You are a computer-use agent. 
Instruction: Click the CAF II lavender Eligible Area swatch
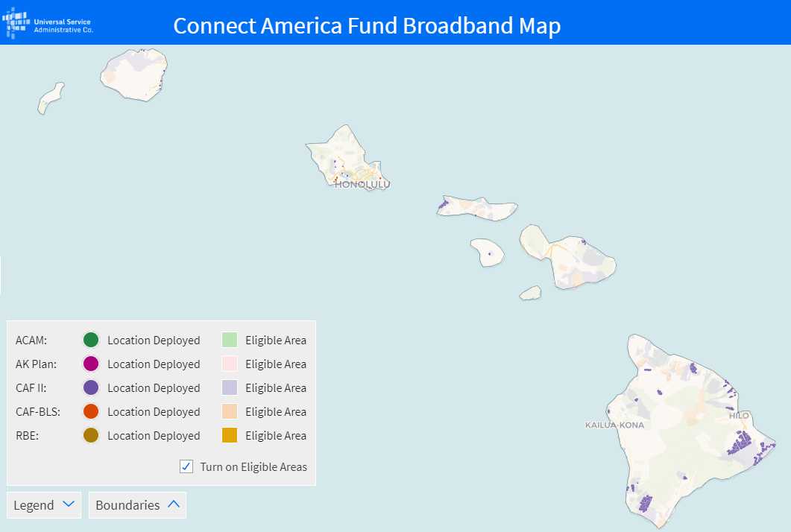coord(230,387)
